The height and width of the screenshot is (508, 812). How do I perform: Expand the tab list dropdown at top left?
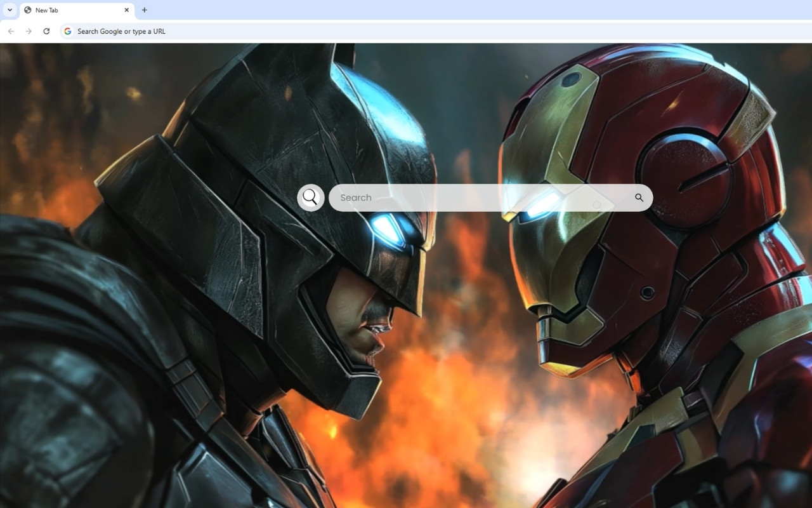[9, 10]
